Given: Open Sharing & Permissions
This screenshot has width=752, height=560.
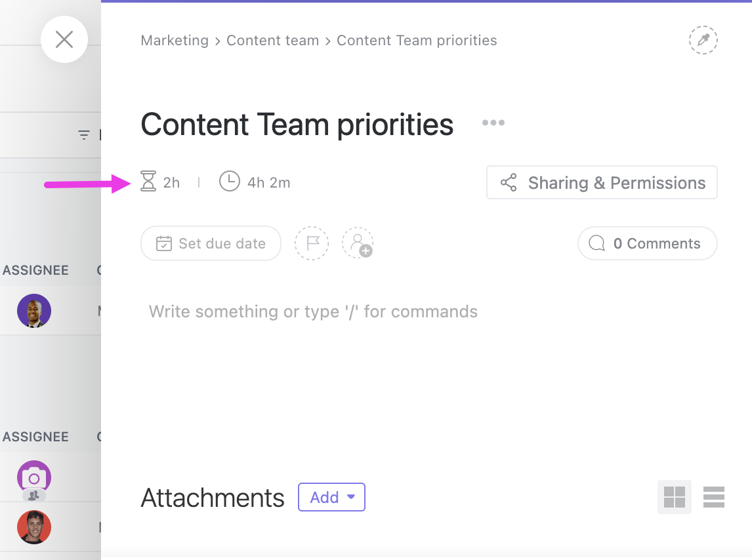Looking at the screenshot, I should pyautogui.click(x=602, y=182).
